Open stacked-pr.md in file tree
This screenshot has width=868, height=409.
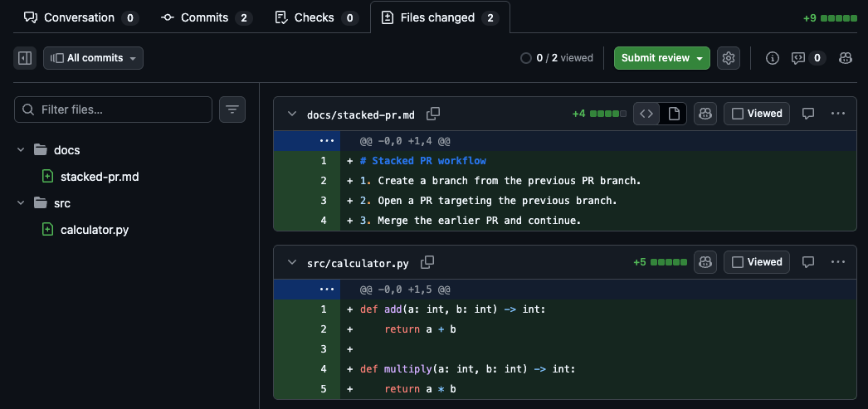click(x=99, y=177)
